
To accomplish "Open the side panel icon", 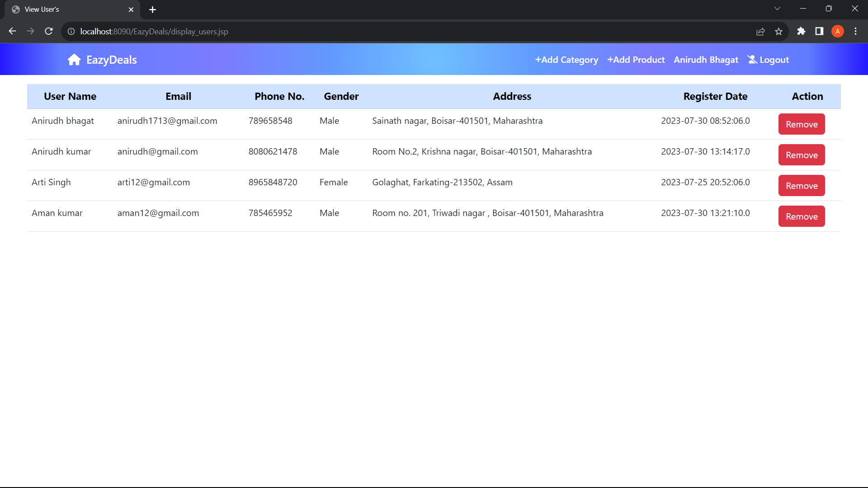I will pyautogui.click(x=819, y=31).
